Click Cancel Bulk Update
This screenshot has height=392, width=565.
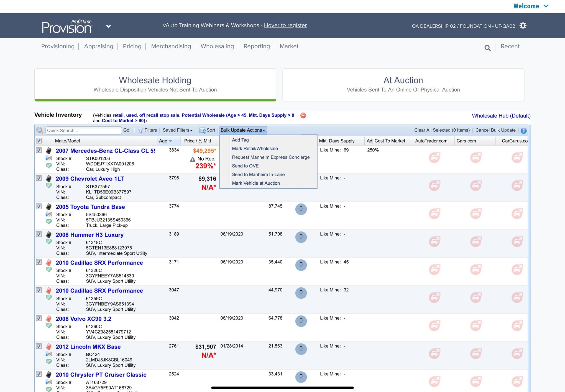point(495,130)
